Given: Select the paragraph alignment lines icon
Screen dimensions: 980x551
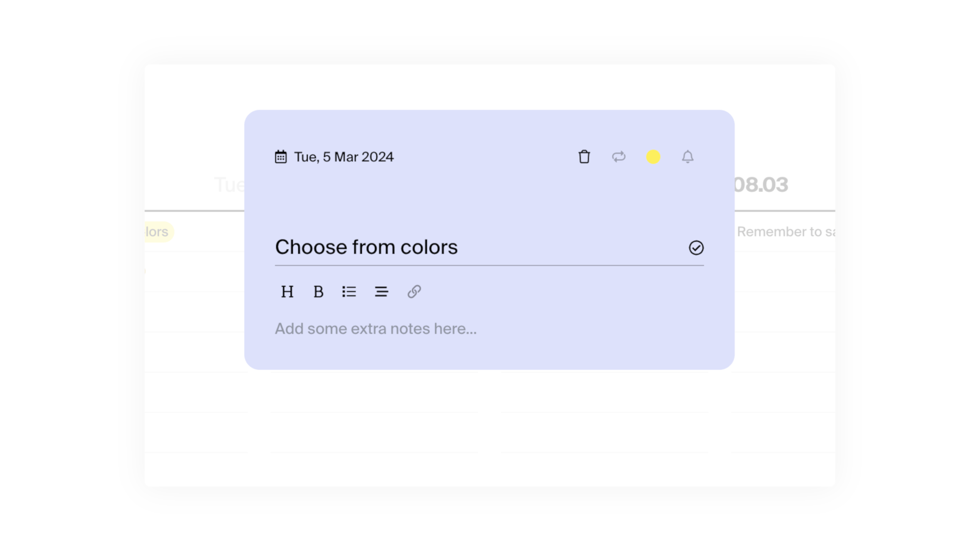Looking at the screenshot, I should [381, 292].
